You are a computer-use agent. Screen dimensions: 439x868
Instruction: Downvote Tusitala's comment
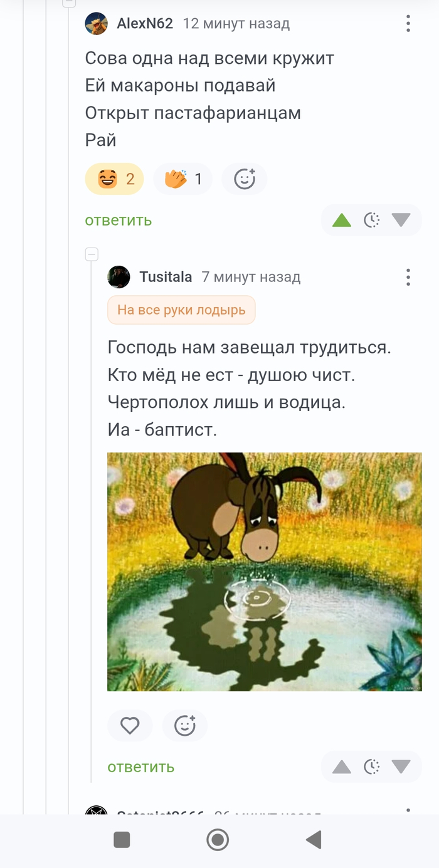[401, 766]
